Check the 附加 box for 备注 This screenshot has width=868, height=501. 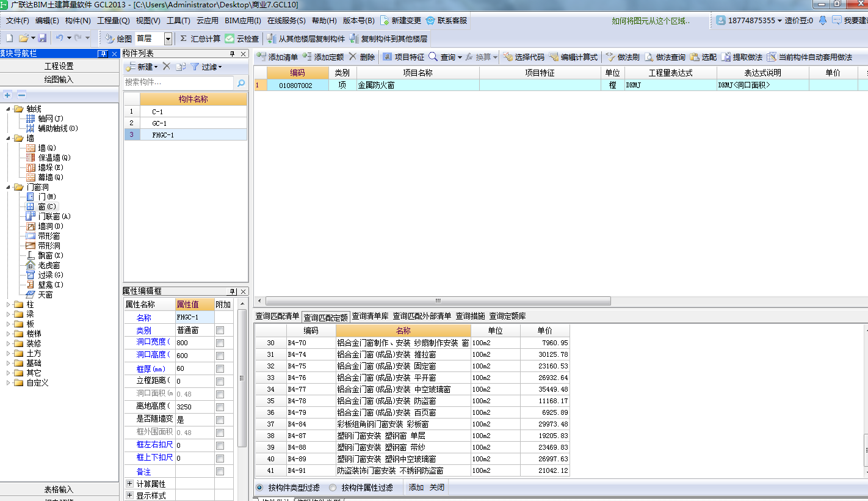(x=220, y=471)
